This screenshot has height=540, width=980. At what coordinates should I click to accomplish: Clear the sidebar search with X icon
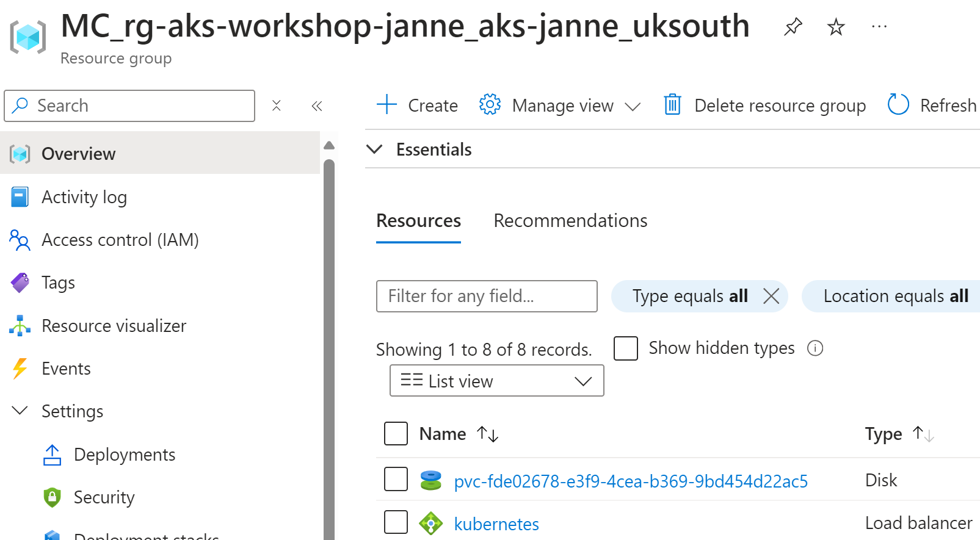click(277, 106)
